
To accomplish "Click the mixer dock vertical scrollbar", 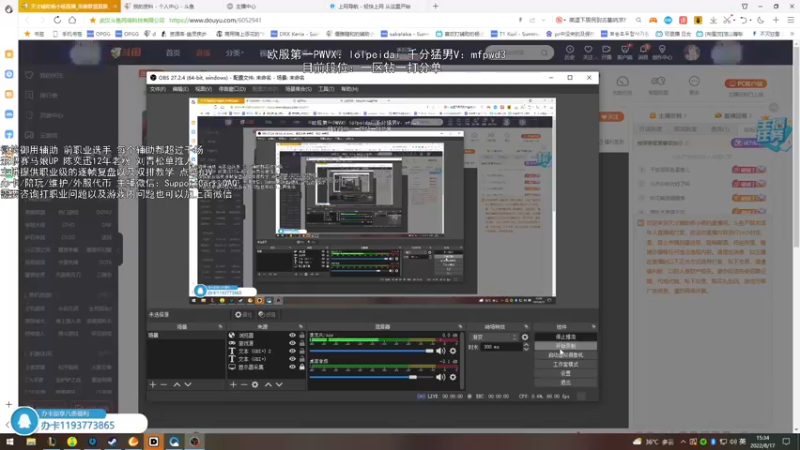I will click(462, 361).
